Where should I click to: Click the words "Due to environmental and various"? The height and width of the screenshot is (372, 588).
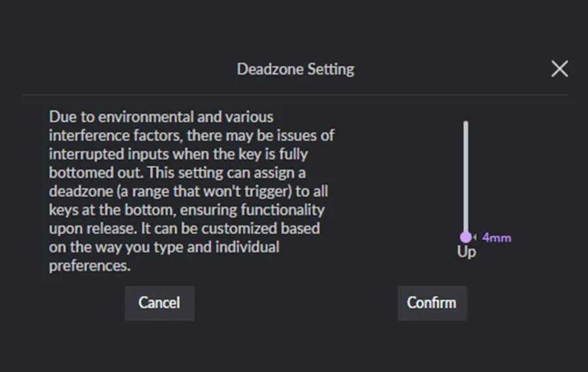[161, 117]
